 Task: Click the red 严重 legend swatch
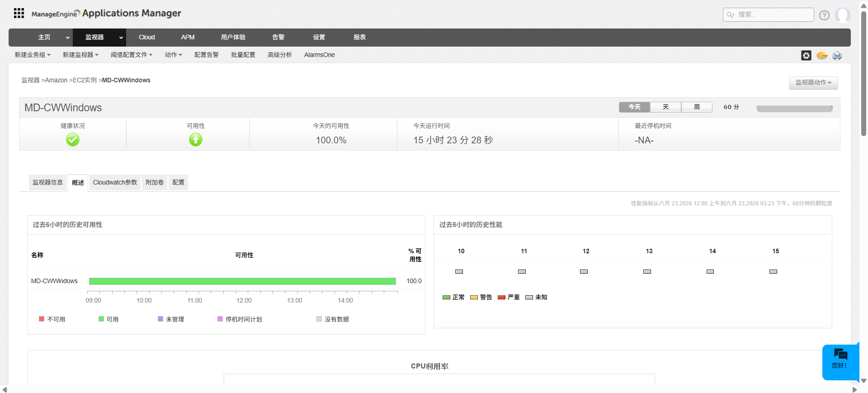tap(502, 297)
